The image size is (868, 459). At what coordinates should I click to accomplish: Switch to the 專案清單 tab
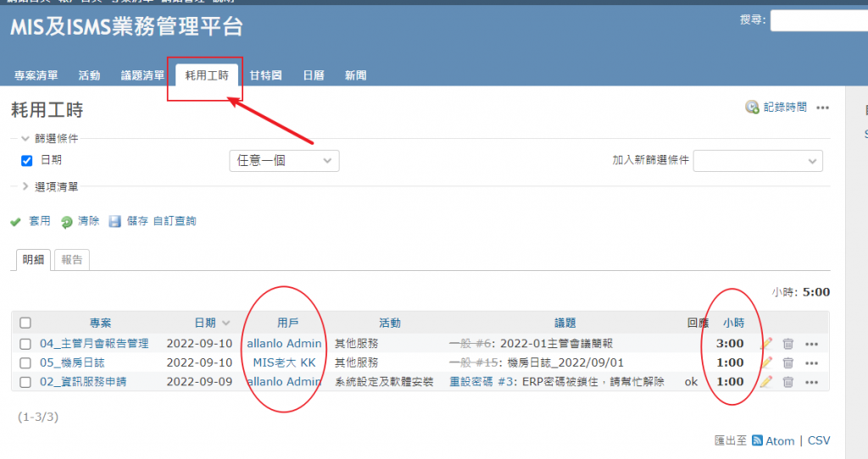(x=36, y=75)
